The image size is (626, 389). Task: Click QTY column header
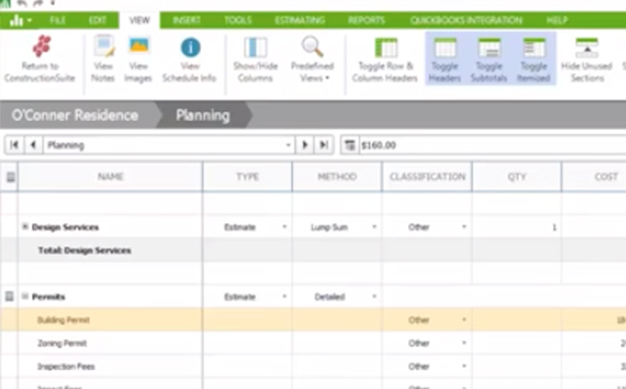click(x=517, y=177)
